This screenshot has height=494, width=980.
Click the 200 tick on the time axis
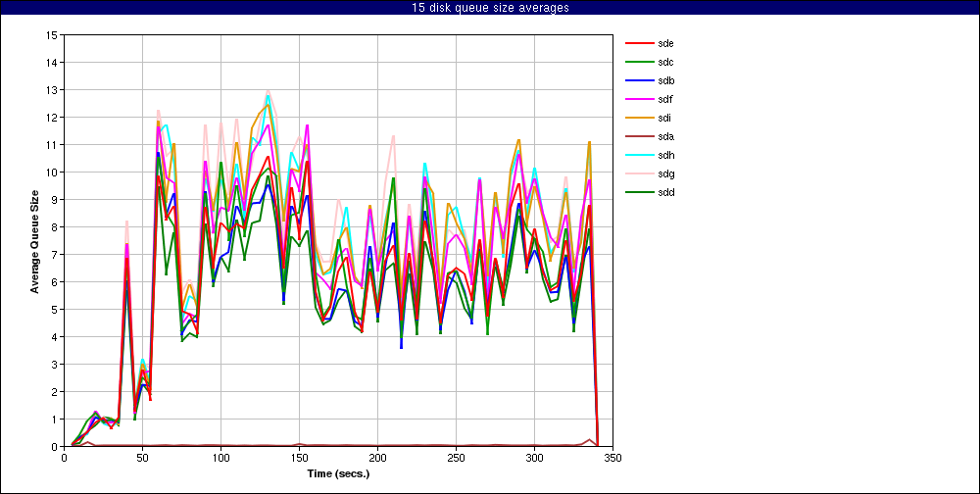click(377, 457)
